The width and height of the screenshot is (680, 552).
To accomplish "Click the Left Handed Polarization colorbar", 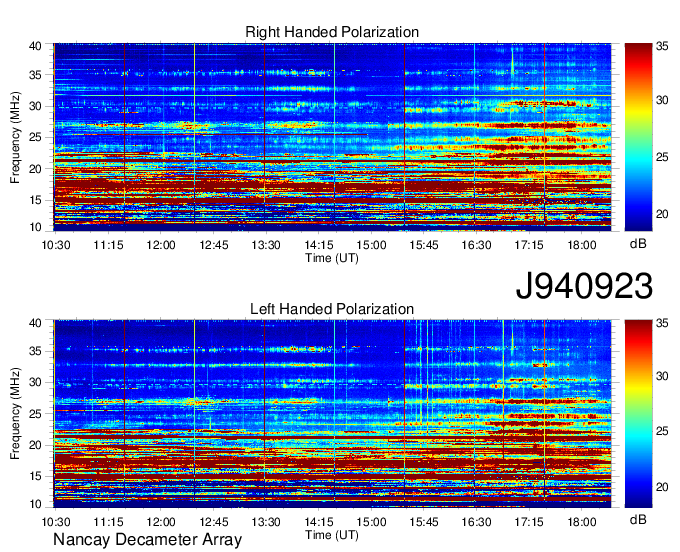I will point(638,413).
